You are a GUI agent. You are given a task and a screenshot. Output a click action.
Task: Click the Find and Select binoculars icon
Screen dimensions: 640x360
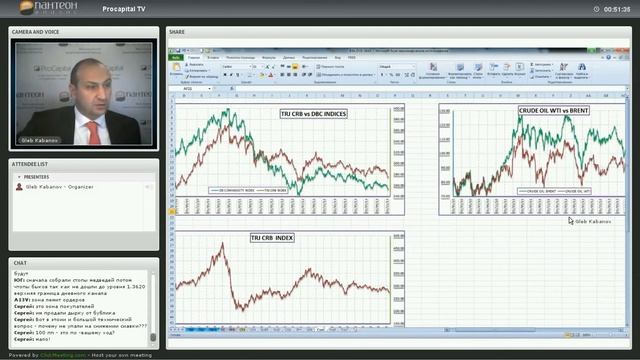[x=582, y=67]
